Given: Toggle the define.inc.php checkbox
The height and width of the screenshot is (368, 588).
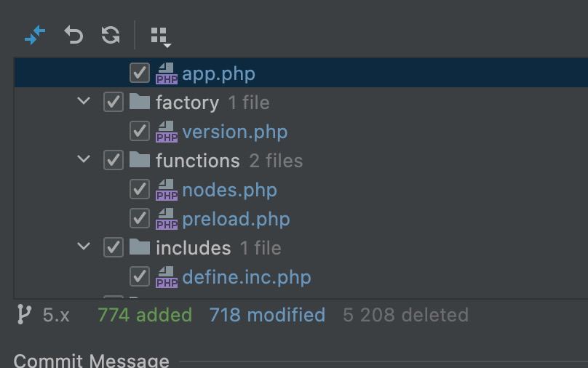Looking at the screenshot, I should 140,276.
